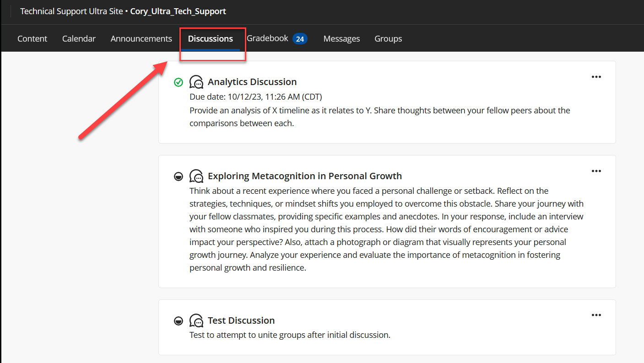The image size is (644, 363).
Task: Open the Exploring Metacognition in Personal Growth discussion
Action: pos(304,176)
